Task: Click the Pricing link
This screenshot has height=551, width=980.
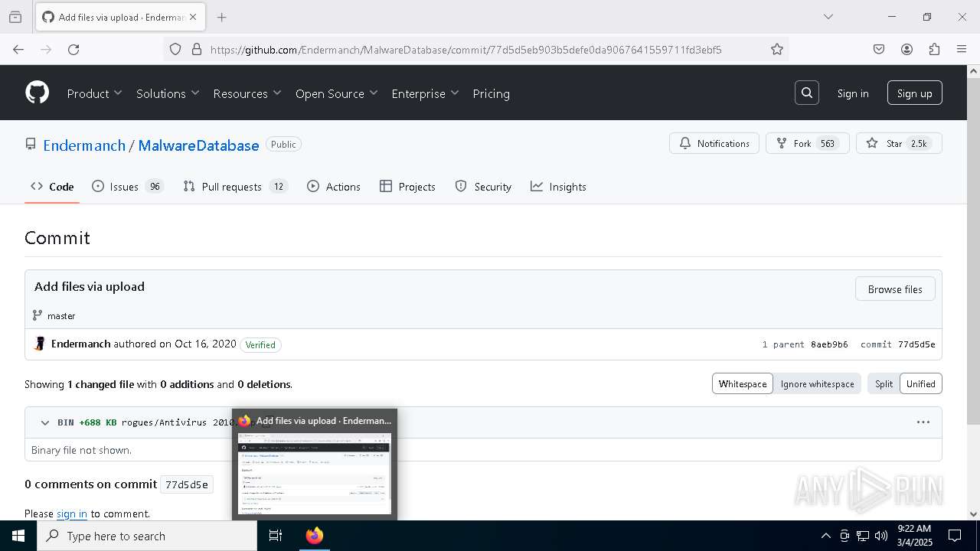Action: click(492, 93)
